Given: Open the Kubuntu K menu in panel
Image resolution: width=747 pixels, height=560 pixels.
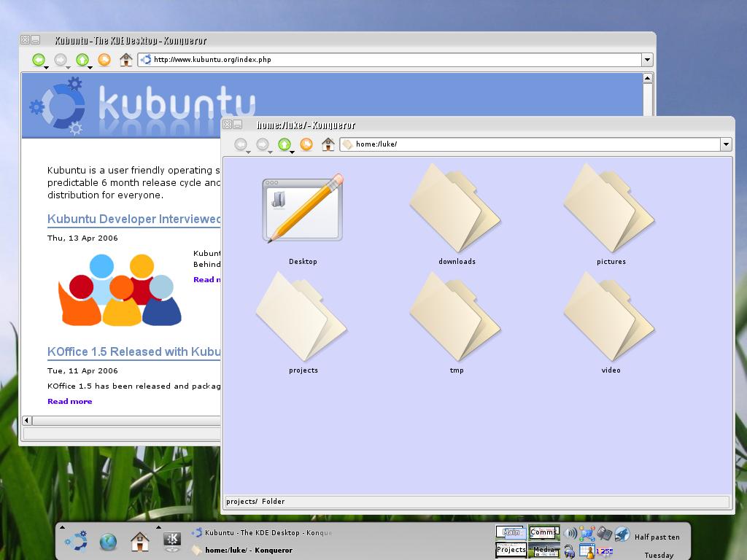Looking at the screenshot, I should tap(76, 542).
